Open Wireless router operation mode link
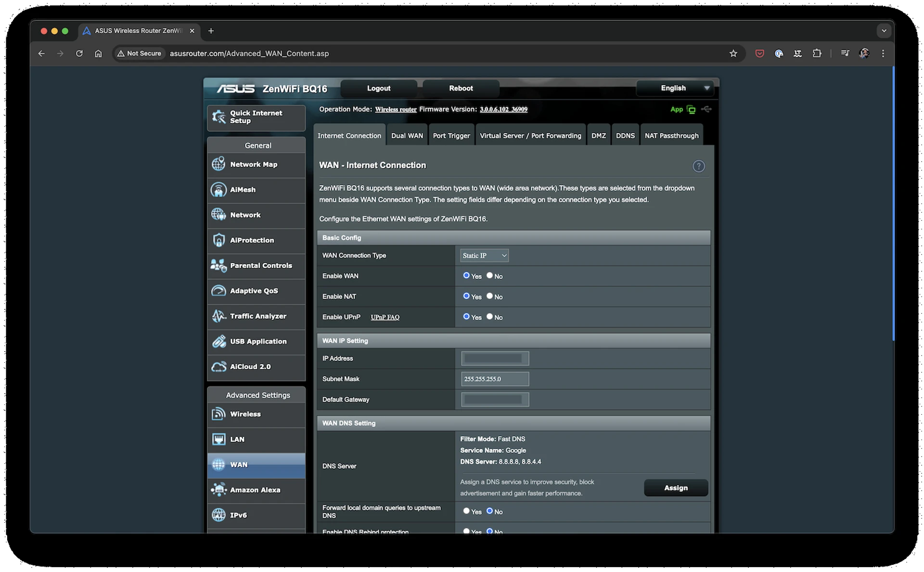This screenshot has height=572, width=924. point(396,109)
